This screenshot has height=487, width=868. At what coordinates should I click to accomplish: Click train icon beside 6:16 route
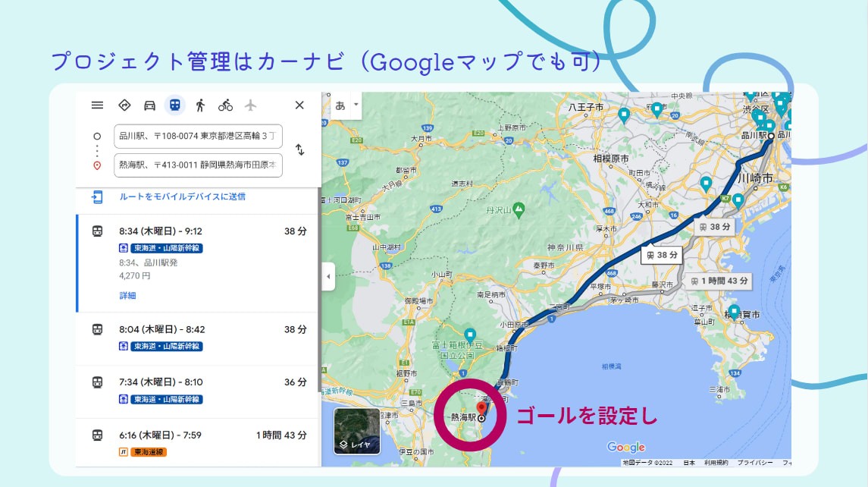[98, 435]
